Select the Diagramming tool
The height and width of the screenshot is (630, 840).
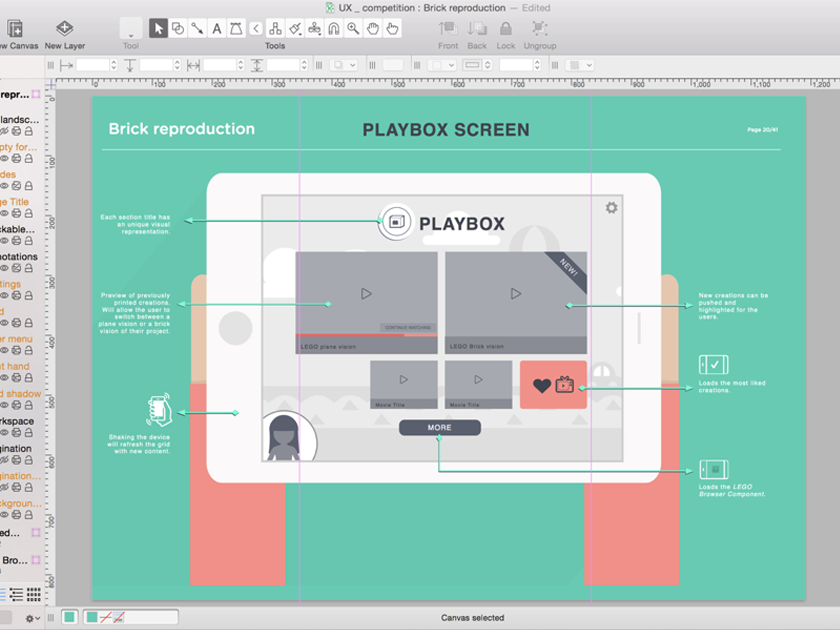(x=275, y=29)
